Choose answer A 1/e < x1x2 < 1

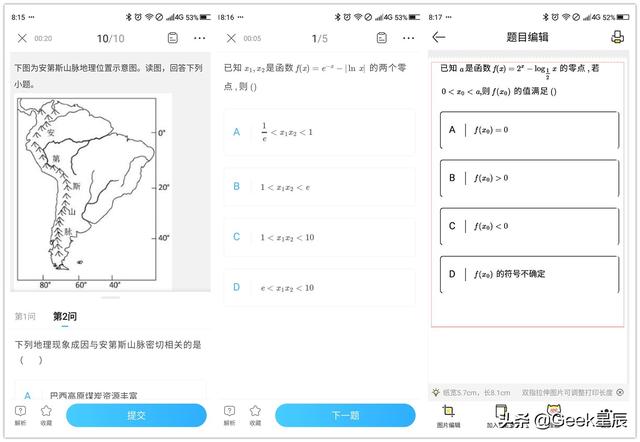tap(320, 132)
